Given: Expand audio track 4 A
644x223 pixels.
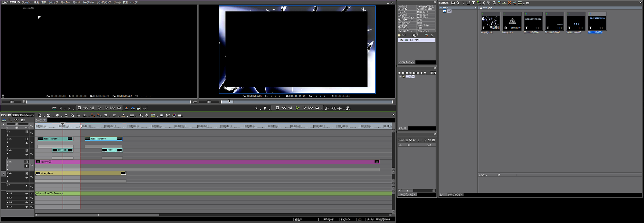Looking at the screenshot, I should point(7,207).
